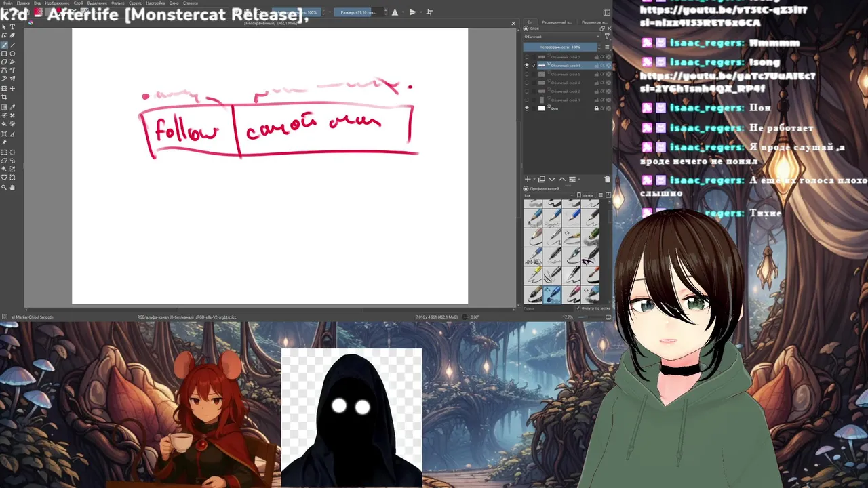Float the Слои docker panel
This screenshot has height=488, width=868.
602,28
